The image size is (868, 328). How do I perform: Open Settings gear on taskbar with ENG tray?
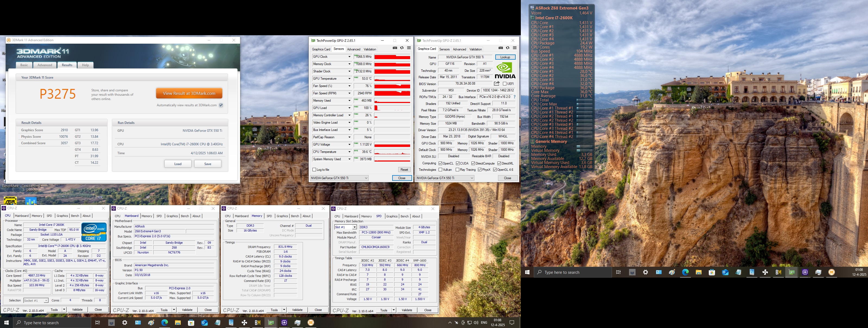click(125, 323)
